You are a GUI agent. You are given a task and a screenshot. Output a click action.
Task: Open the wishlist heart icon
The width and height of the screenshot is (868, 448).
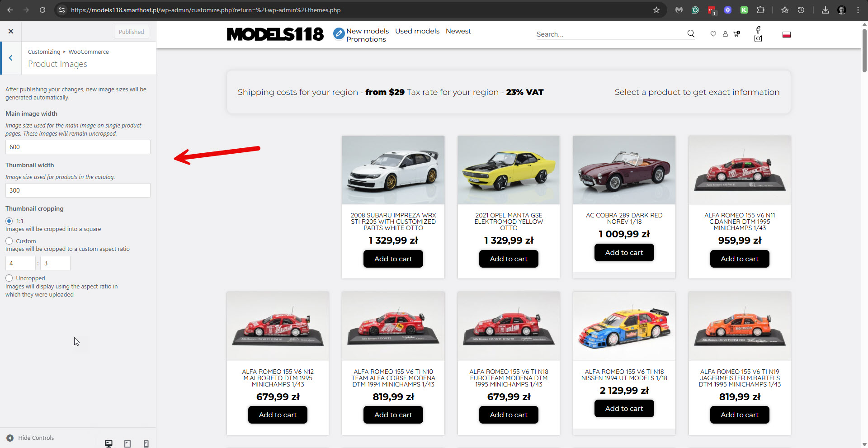click(713, 33)
